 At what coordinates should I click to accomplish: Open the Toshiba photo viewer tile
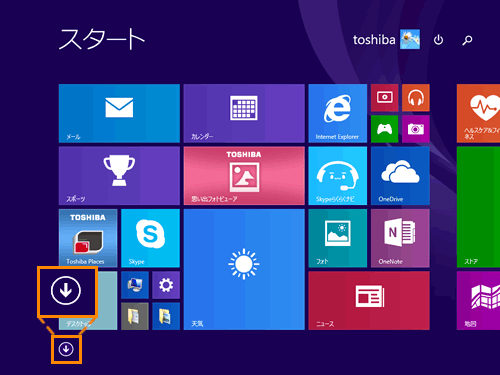tap(244, 176)
